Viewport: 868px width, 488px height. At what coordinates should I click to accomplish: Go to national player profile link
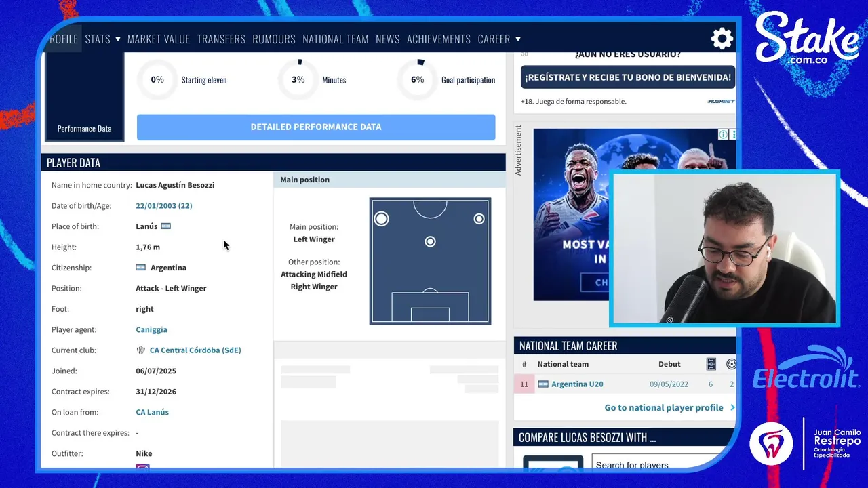tap(664, 408)
